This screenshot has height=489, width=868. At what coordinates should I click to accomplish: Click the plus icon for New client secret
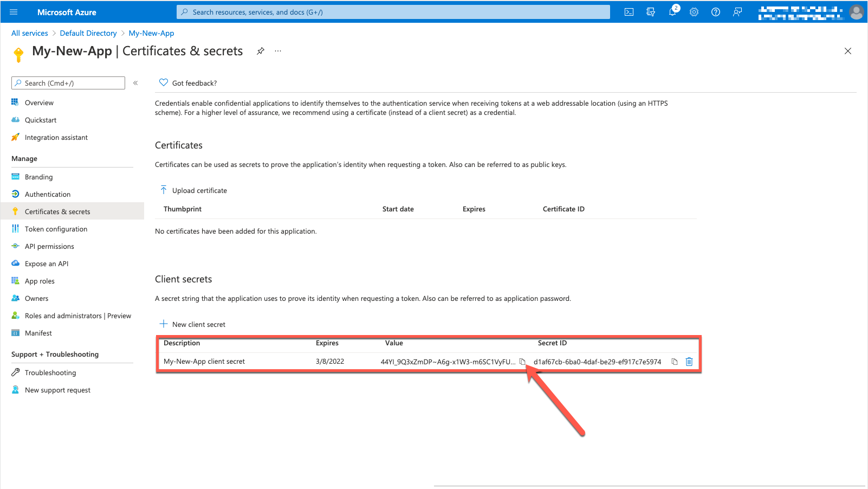click(x=164, y=324)
